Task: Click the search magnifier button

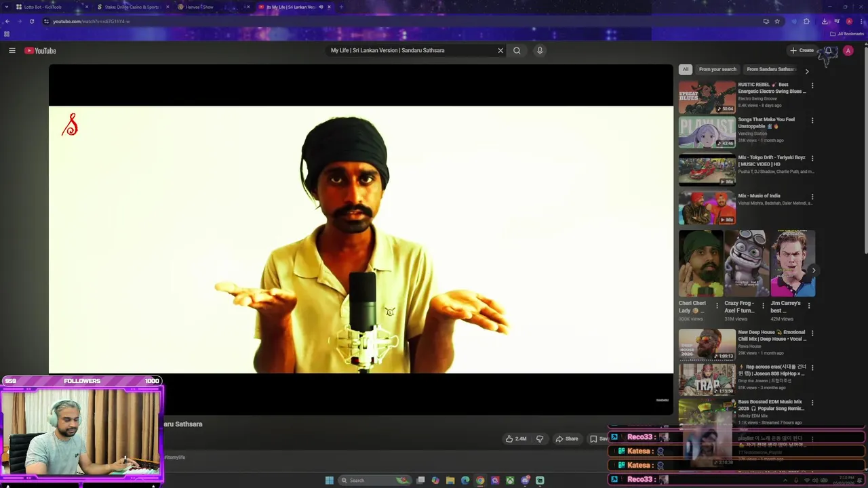Action: click(x=517, y=50)
